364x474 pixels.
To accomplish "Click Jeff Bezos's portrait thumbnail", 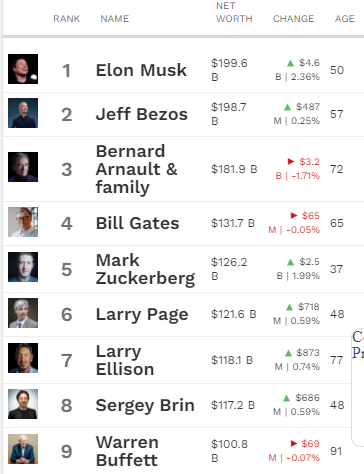I will click(23, 113).
